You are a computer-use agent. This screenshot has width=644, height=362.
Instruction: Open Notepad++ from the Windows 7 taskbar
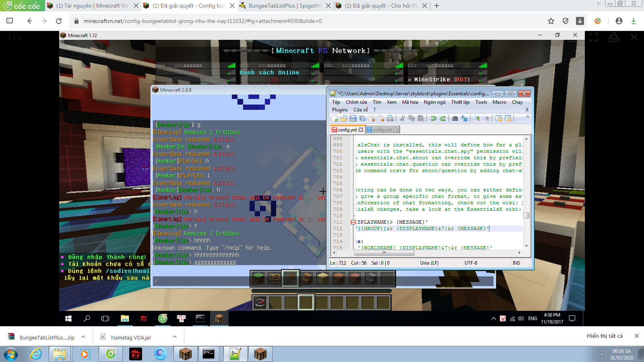[235, 354]
